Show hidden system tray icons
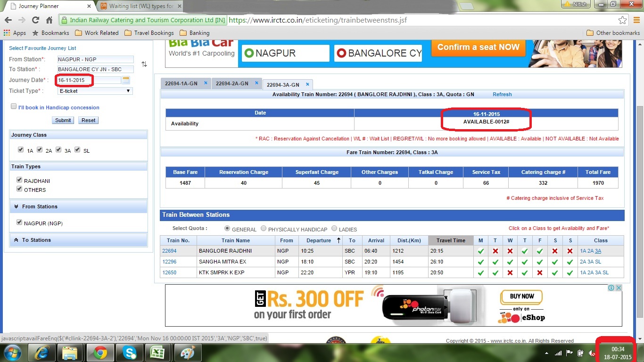This screenshot has height=362, width=644. [x=547, y=353]
